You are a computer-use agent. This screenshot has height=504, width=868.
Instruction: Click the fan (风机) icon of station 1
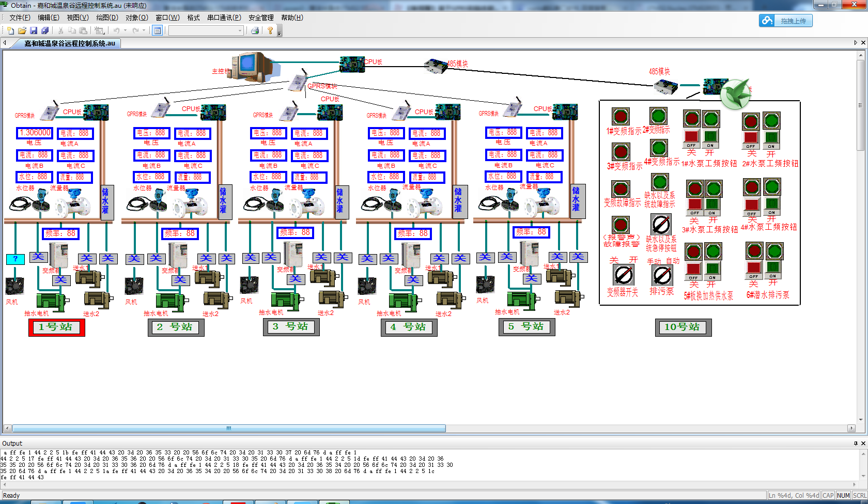(14, 287)
